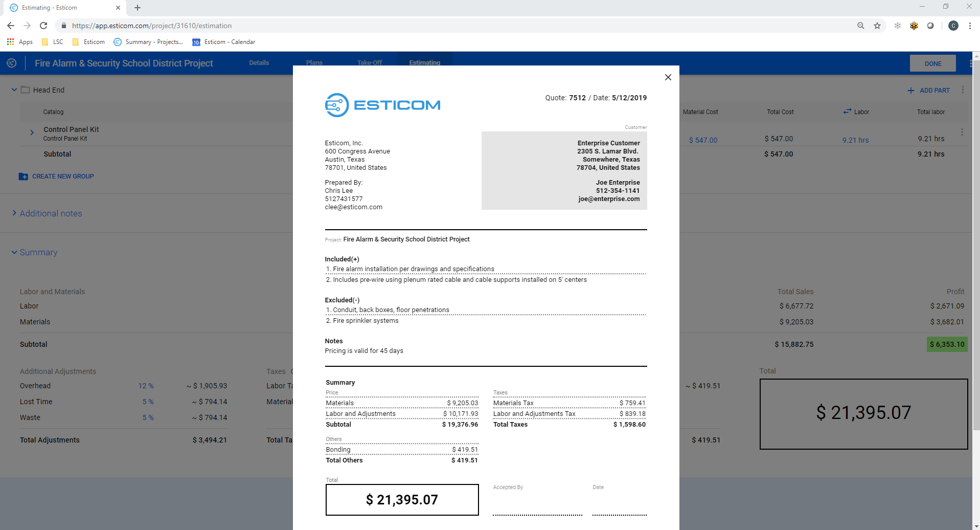Go forward in browser history
Viewport: 980px width, 530px height.
point(27,26)
